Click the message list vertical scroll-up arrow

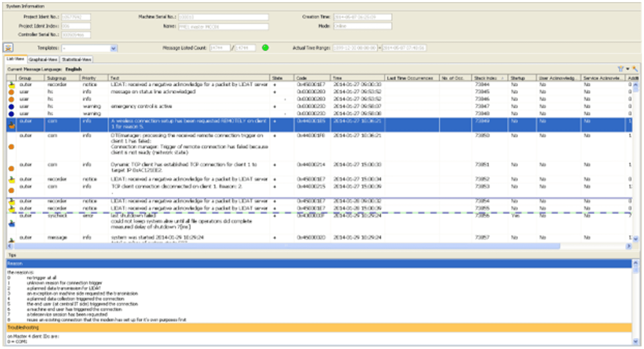(635, 84)
